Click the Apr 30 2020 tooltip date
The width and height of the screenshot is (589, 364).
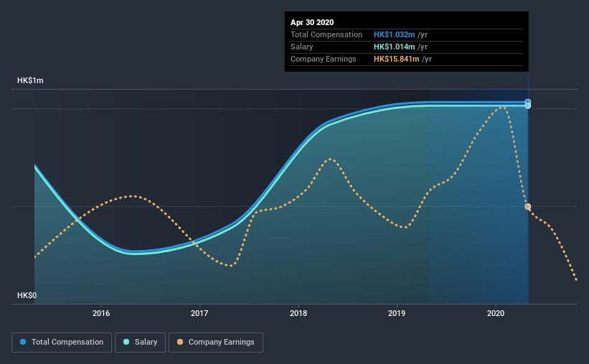[312, 22]
